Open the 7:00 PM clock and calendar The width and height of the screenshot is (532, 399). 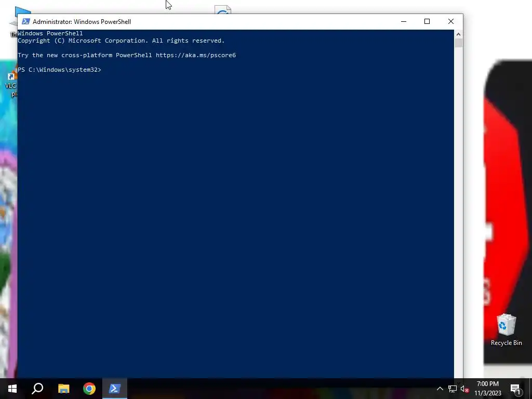(x=487, y=389)
